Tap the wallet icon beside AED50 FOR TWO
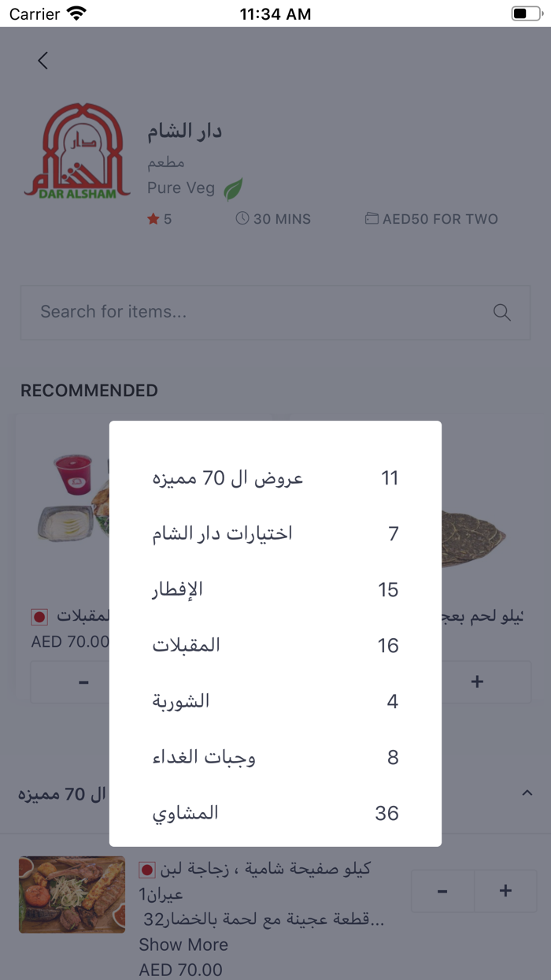 372,219
